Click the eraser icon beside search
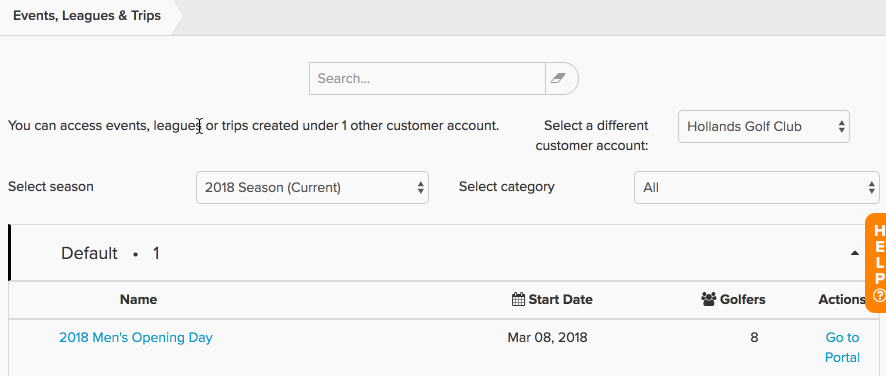 [x=558, y=78]
